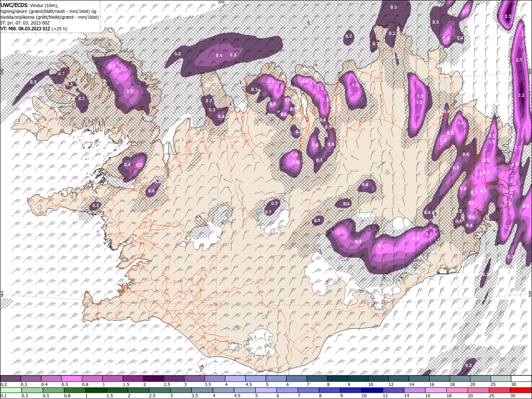
Task: Click the 'Vindur (10m)' header text
Action: [x=44, y=5]
